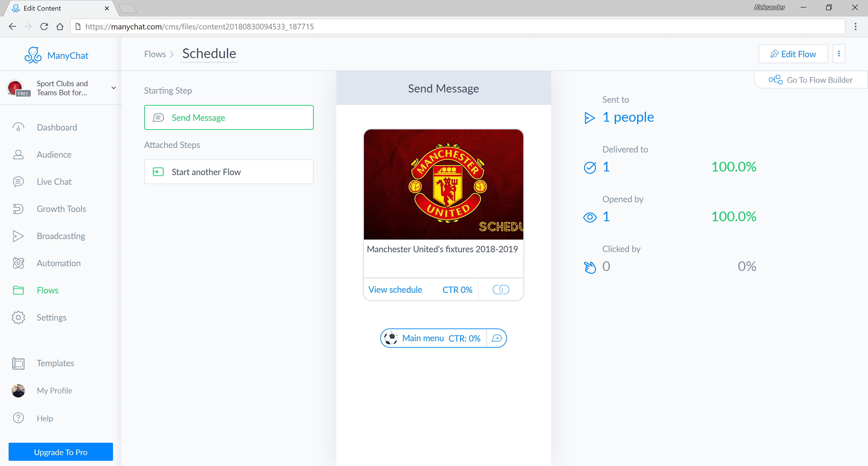
Task: Click the Clicked by hand icon
Action: (590, 267)
